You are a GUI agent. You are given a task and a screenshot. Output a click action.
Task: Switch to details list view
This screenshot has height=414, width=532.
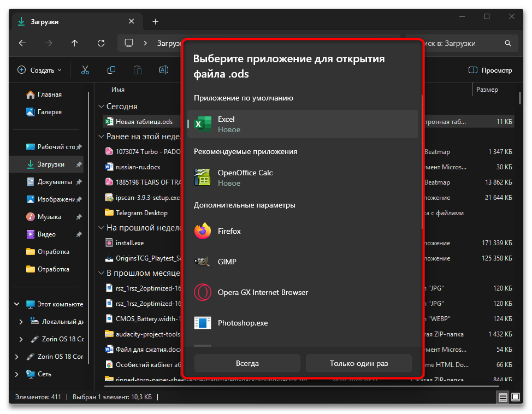pyautogui.click(x=503, y=397)
